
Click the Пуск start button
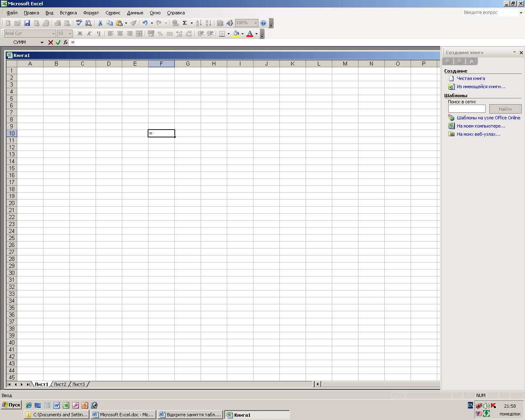click(x=11, y=405)
